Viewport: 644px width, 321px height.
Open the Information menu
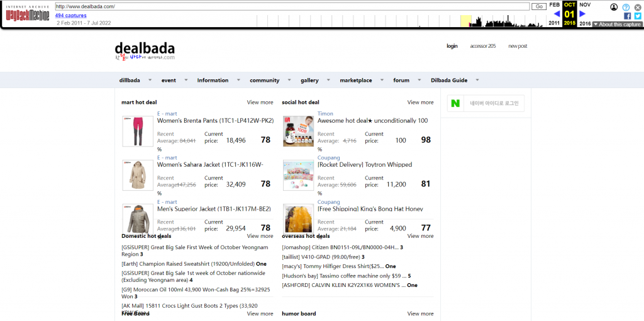pyautogui.click(x=213, y=80)
